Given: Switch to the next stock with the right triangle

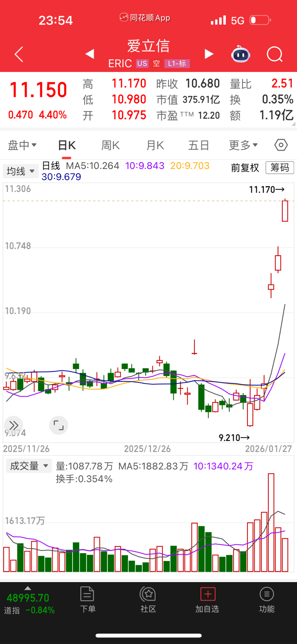Looking at the screenshot, I should click(x=209, y=54).
